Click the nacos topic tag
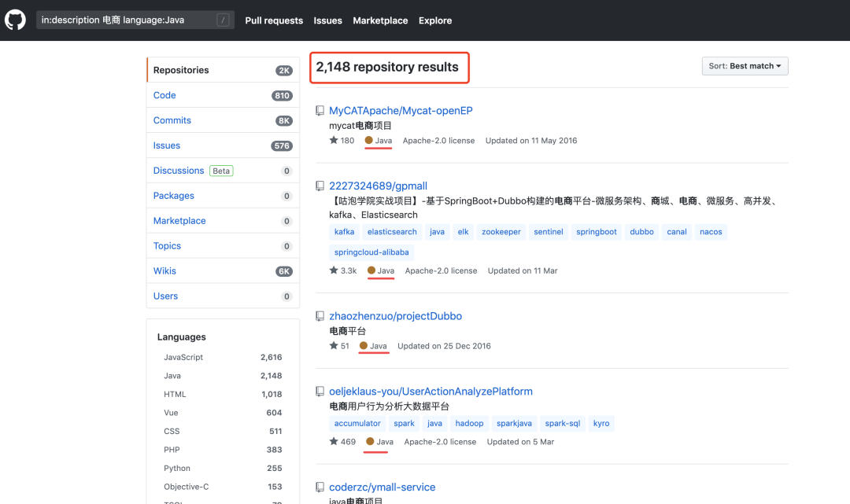 coord(711,232)
